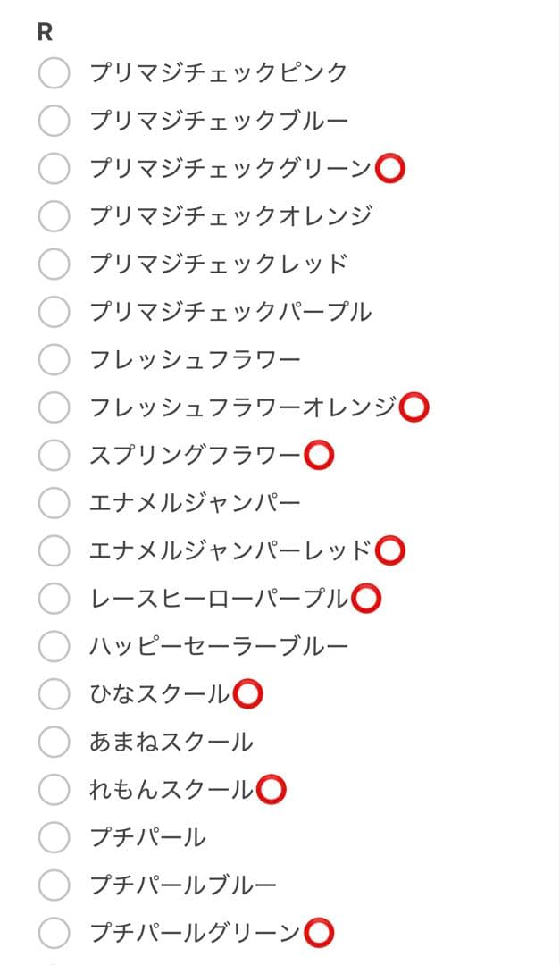This screenshot has width=560, height=965.
Task: Choose エナメルジャンパーレッド from the list
Action: pyautogui.click(x=54, y=550)
